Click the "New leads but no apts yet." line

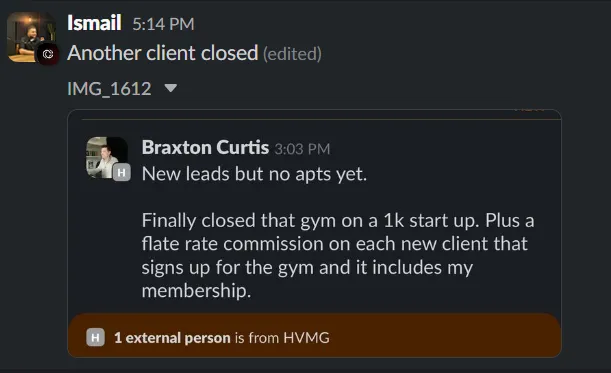click(x=254, y=174)
